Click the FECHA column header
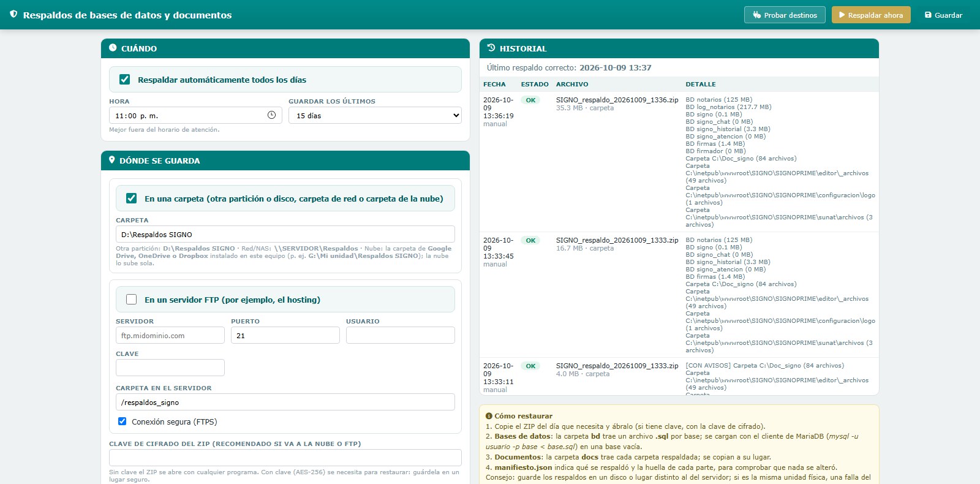Screen dimensions: 980x484 click(494, 85)
